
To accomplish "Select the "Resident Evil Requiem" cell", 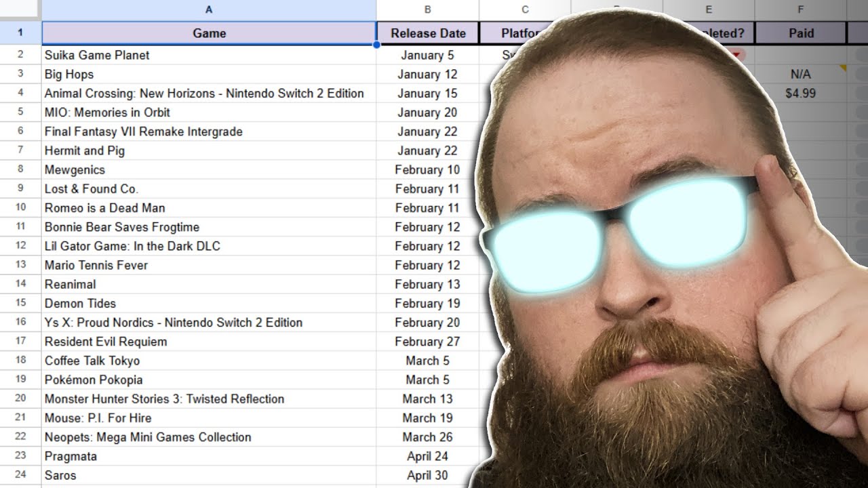I will pos(209,341).
